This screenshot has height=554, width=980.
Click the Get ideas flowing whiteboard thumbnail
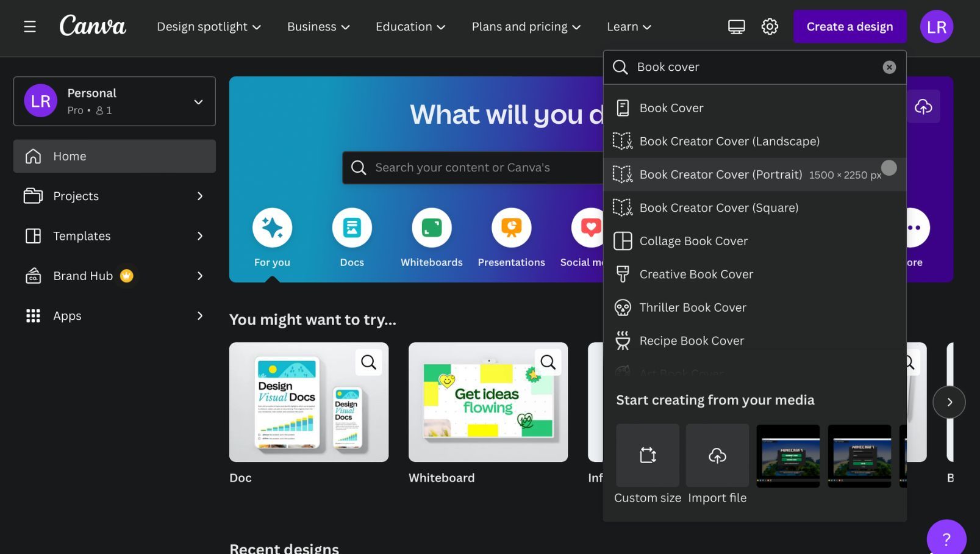[x=488, y=401]
